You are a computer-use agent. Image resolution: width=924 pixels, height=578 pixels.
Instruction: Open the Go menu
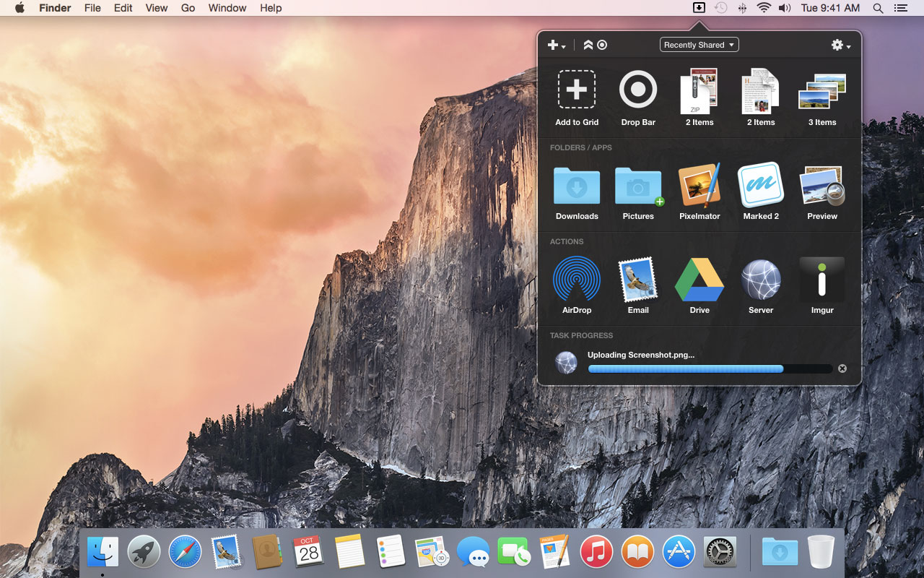[x=188, y=8]
